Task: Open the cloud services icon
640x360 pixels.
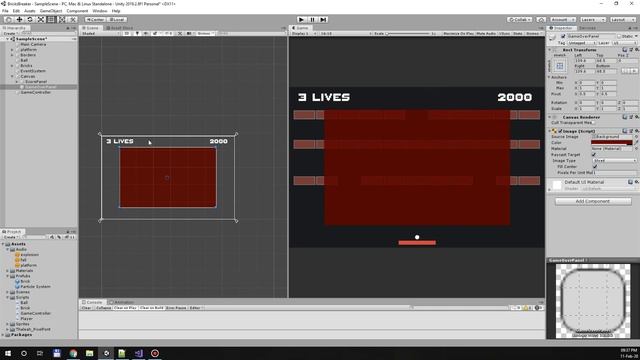Action: 541,20
